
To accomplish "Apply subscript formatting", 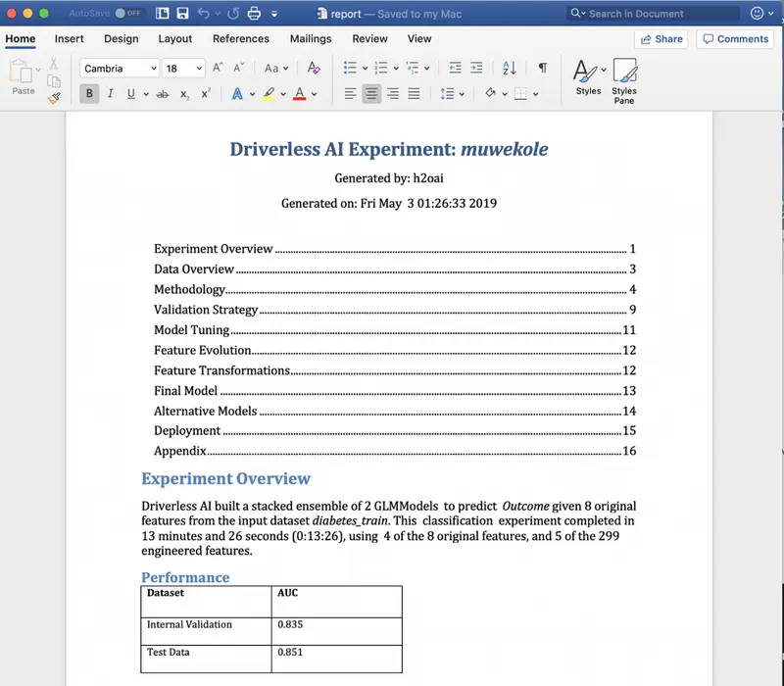I will coord(184,94).
